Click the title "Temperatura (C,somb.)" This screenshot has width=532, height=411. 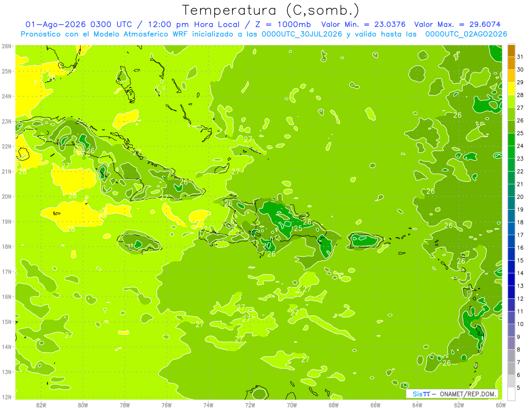[270, 10]
